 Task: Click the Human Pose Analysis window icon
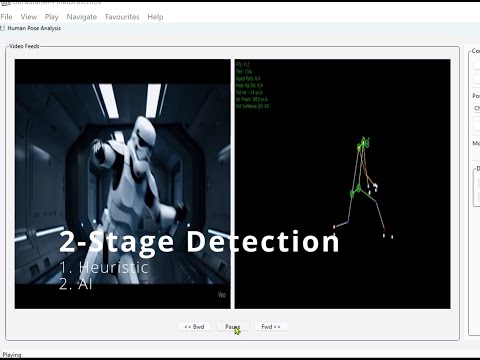2,28
